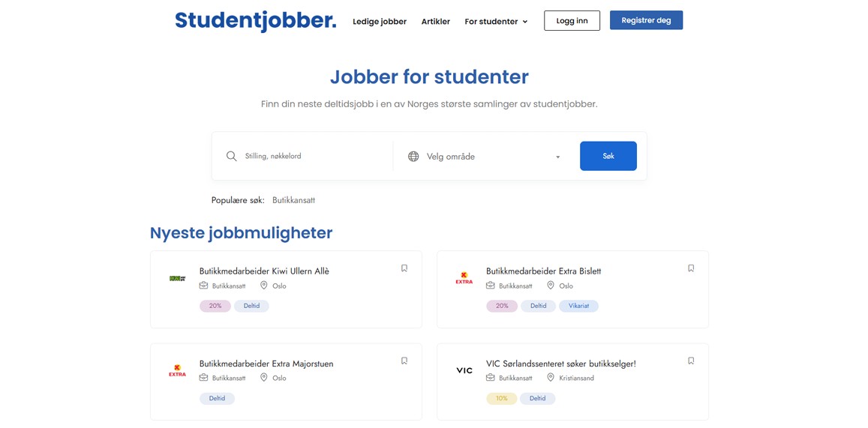Click the globe icon in area selector
This screenshot has width=868, height=428.
click(413, 156)
